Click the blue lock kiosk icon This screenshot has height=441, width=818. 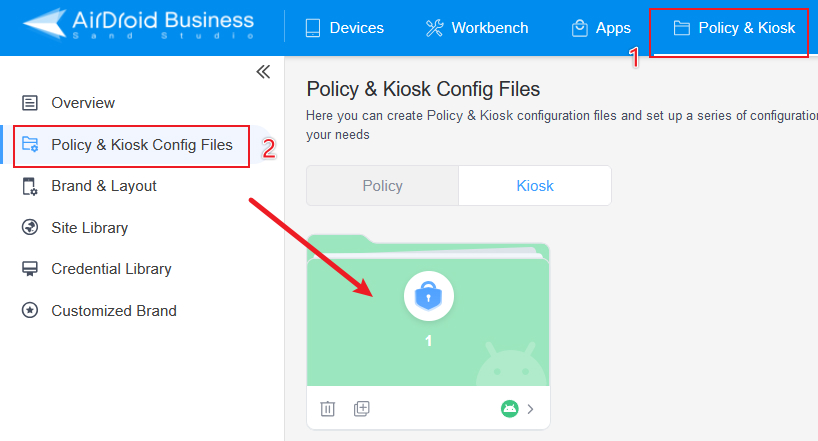(428, 296)
